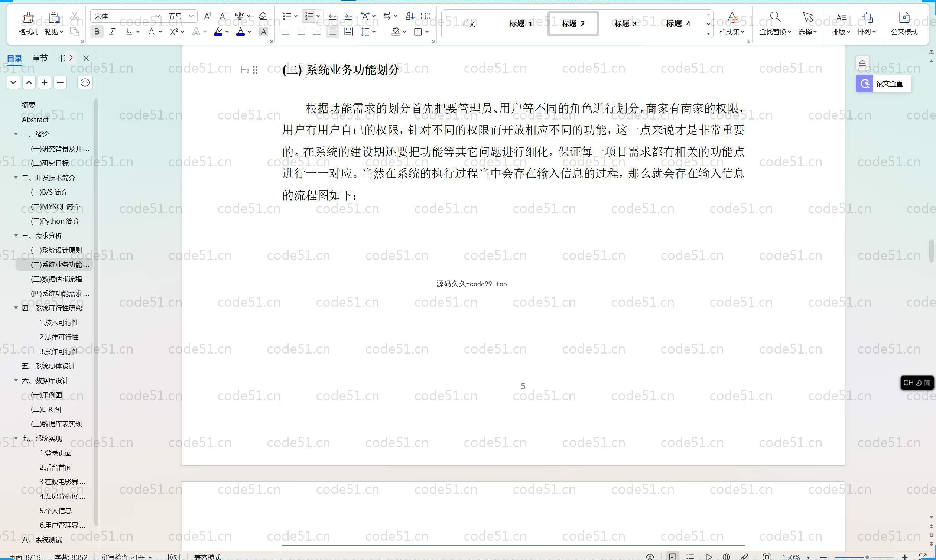The width and height of the screenshot is (936, 560).
Task: Open 论文查重 plagiarism check
Action: [x=883, y=84]
